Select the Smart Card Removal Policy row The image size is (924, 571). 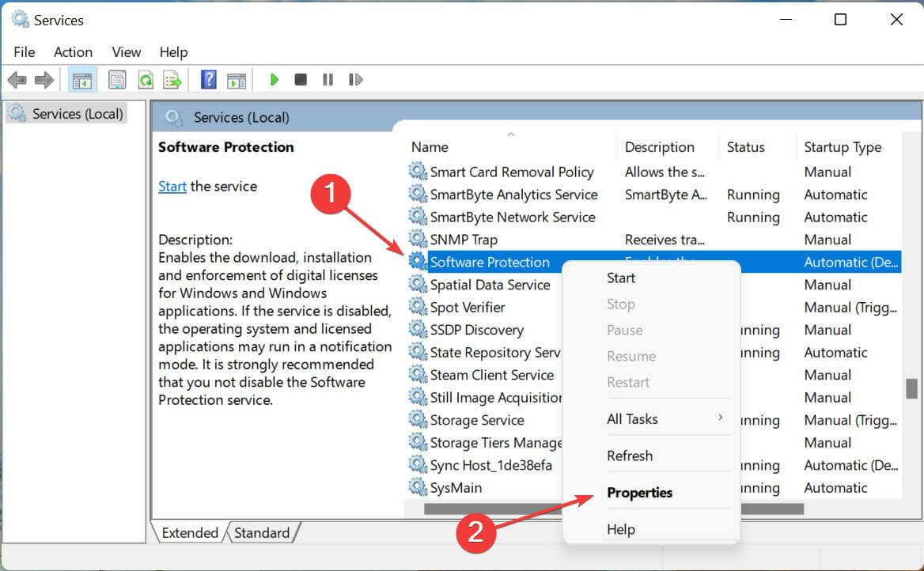tap(654, 172)
